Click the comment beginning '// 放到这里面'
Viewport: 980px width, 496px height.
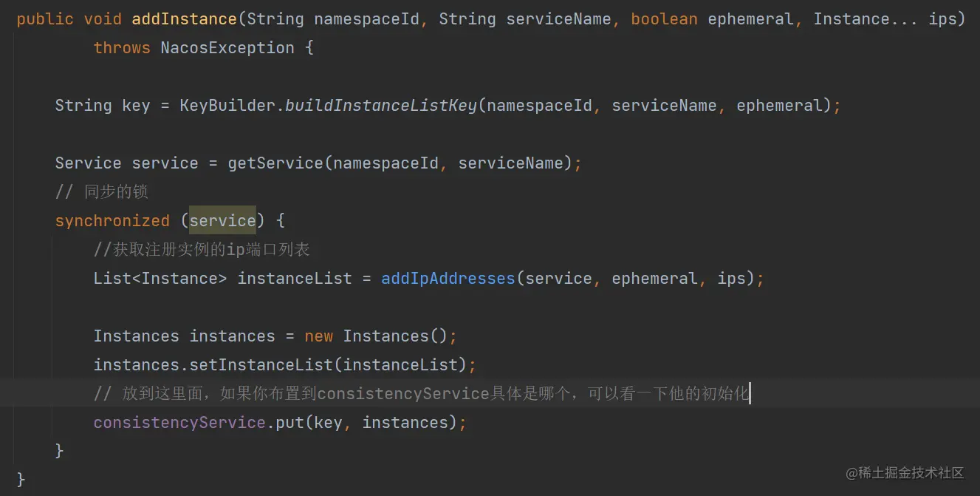point(422,394)
